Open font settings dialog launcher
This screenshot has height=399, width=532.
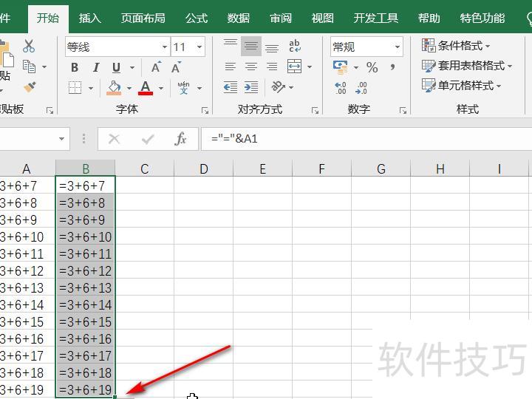coord(205,110)
